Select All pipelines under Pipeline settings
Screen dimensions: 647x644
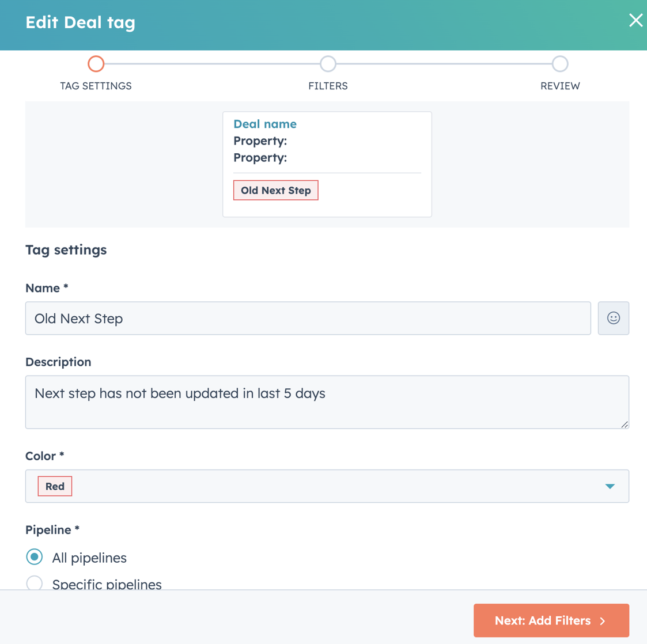pos(34,557)
